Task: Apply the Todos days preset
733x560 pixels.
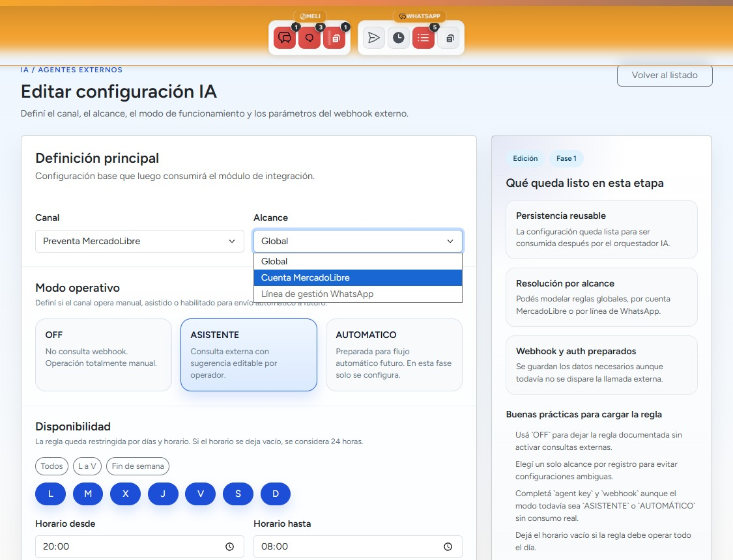Action: [51, 466]
